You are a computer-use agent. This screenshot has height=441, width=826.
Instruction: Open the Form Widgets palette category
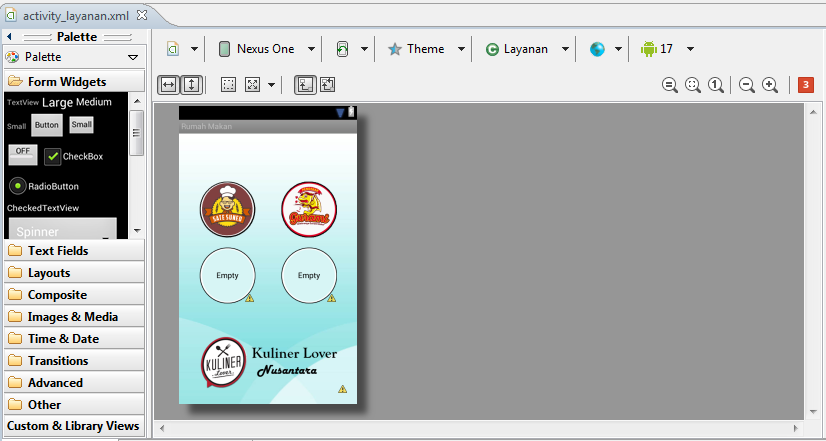74,82
